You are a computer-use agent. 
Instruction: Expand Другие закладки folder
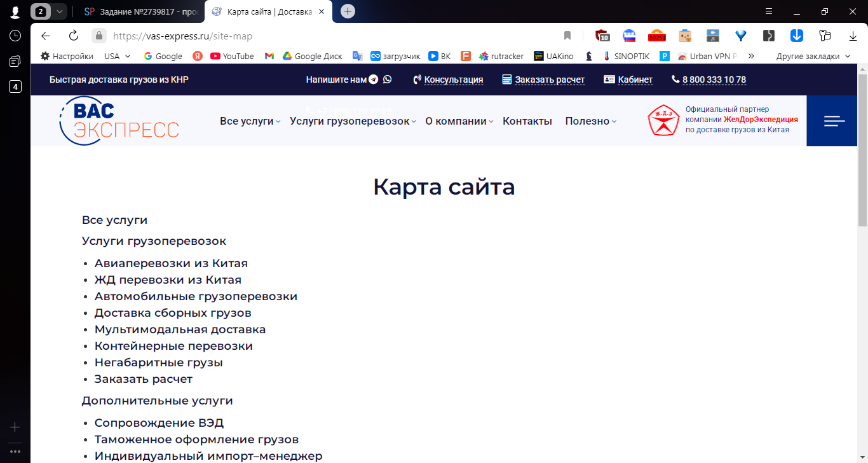pos(813,56)
